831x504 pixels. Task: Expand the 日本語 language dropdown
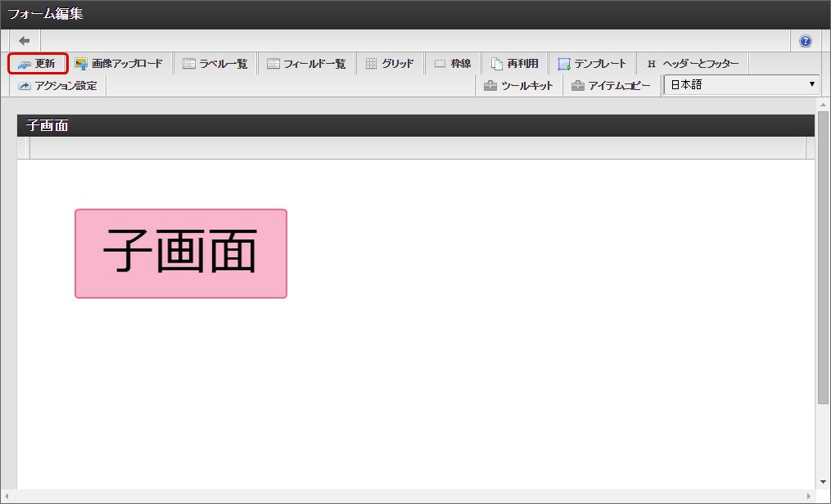742,85
